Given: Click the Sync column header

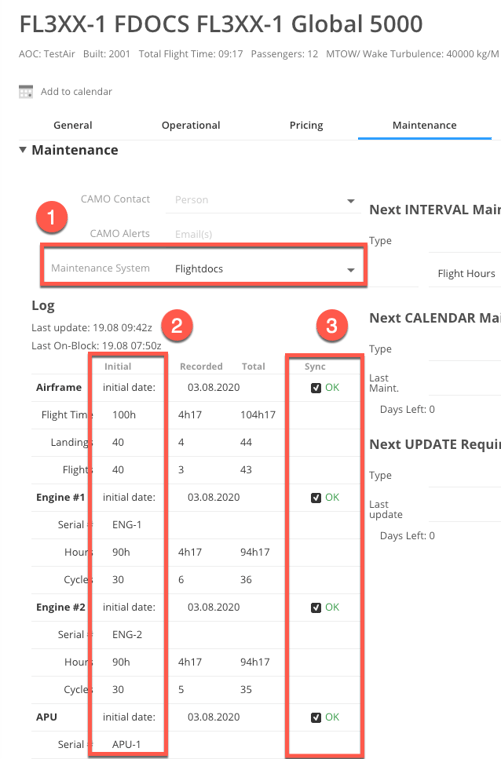Looking at the screenshot, I should 315,367.
